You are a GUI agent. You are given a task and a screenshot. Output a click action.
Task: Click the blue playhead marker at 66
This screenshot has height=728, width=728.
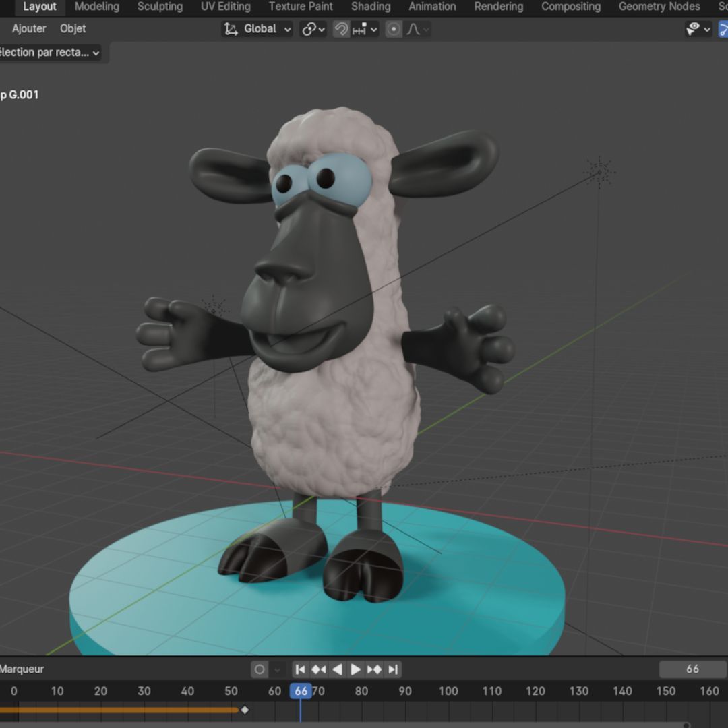tap(301, 691)
